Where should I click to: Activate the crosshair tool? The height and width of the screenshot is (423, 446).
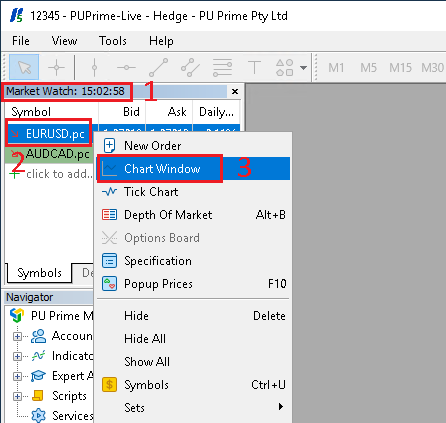[x=56, y=67]
